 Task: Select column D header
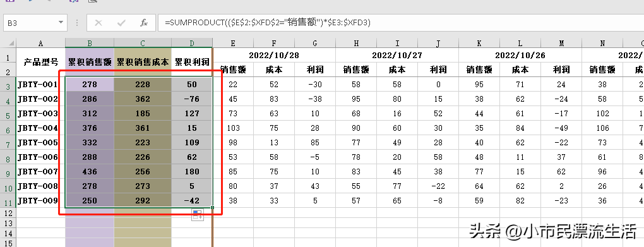[x=192, y=43]
